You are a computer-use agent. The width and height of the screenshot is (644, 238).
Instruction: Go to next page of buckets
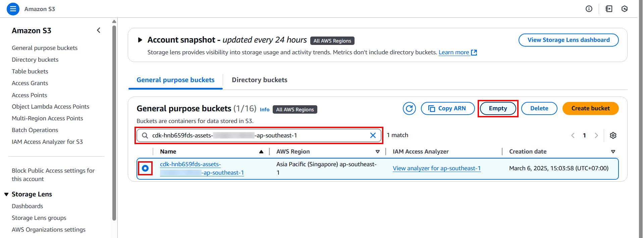(596, 135)
